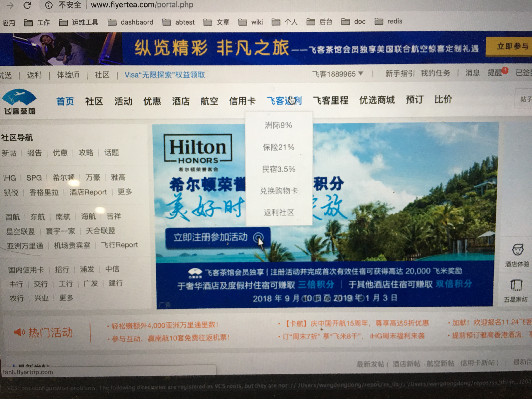
Task: Open the 活动 nav tab
Action: pos(123,101)
